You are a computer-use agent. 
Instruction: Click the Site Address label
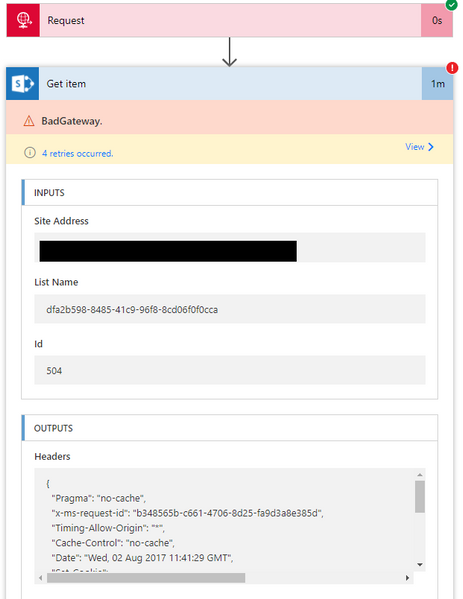tap(61, 221)
